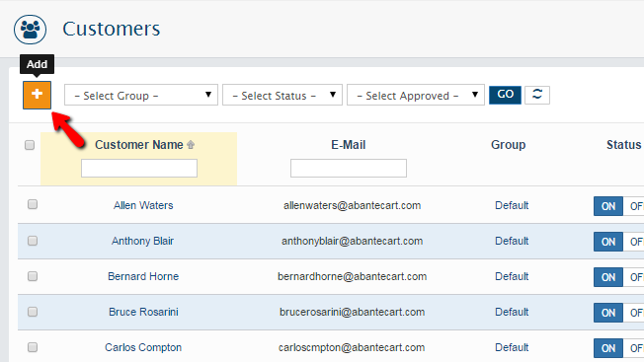Check the box for Allen Waters

pos(33,204)
